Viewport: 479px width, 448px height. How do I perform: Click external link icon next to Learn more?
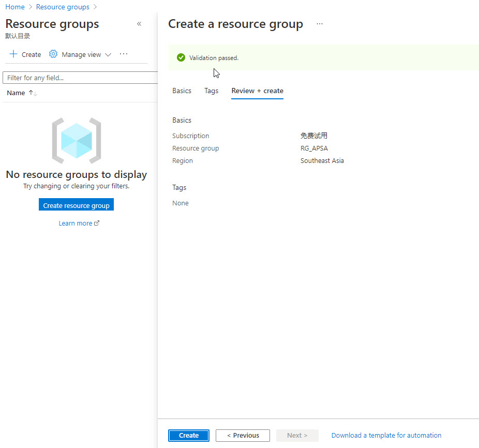pyautogui.click(x=97, y=223)
